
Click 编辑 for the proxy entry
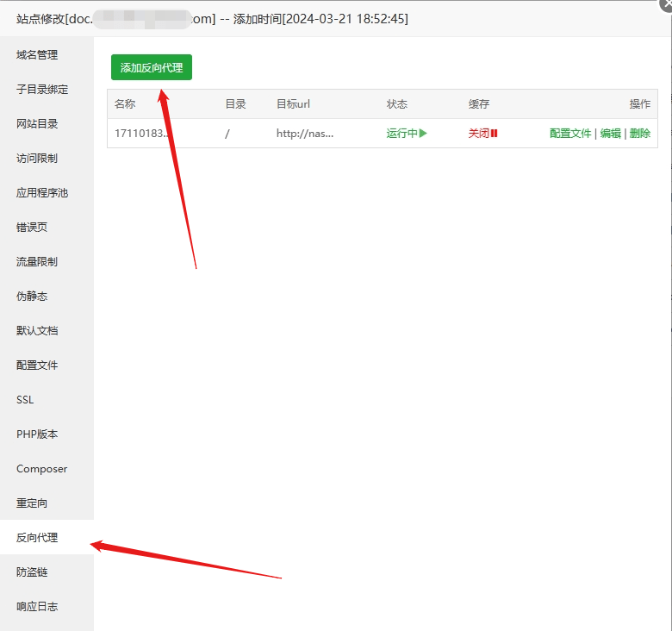(610, 134)
